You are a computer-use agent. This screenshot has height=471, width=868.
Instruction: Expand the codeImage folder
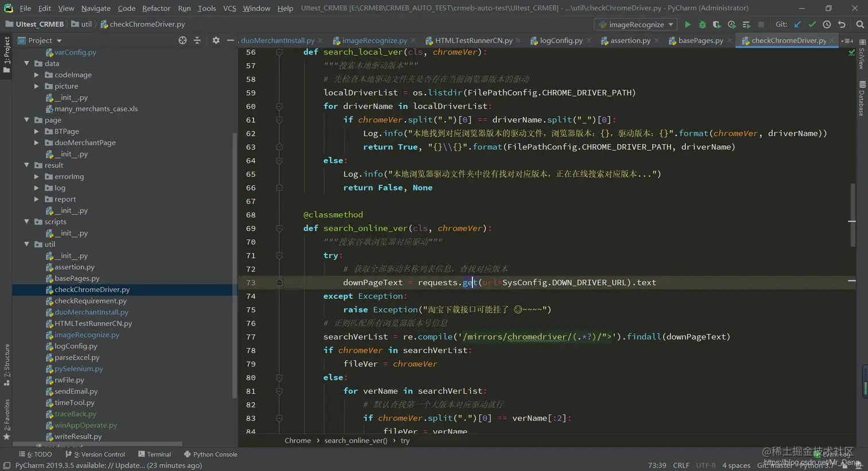coord(37,75)
